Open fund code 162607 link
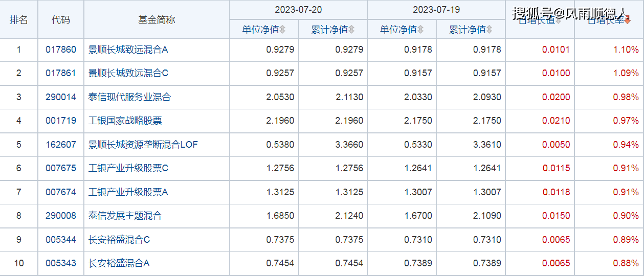The image size is (644, 276). [61, 145]
